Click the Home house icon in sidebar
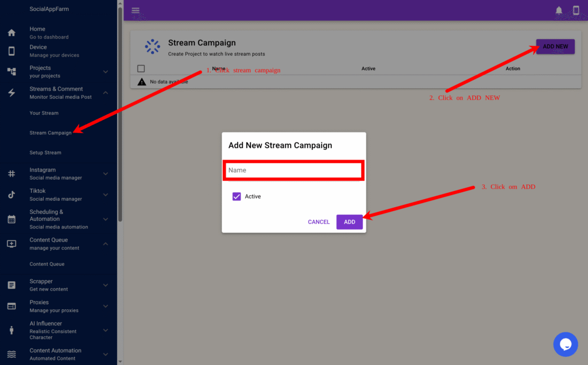The image size is (588, 365). [x=11, y=33]
